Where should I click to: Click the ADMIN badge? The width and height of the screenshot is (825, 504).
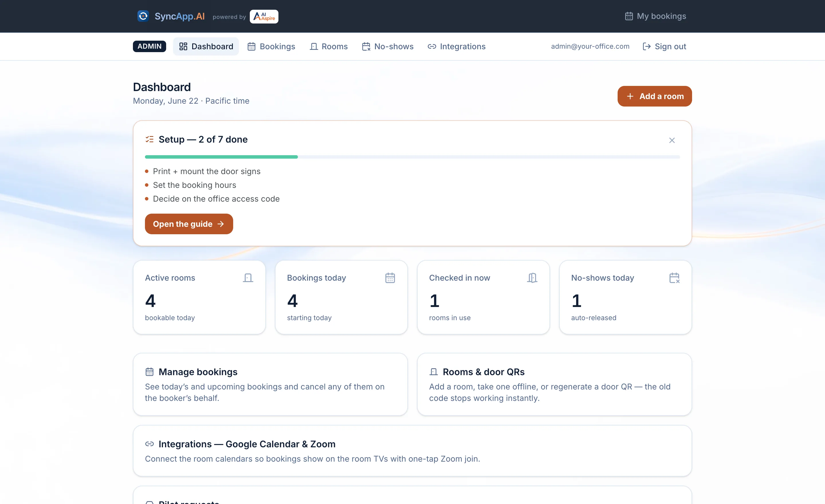click(x=149, y=46)
